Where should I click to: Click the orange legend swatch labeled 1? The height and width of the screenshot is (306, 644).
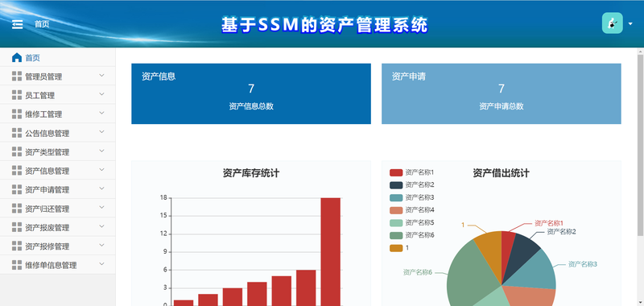(x=396, y=248)
